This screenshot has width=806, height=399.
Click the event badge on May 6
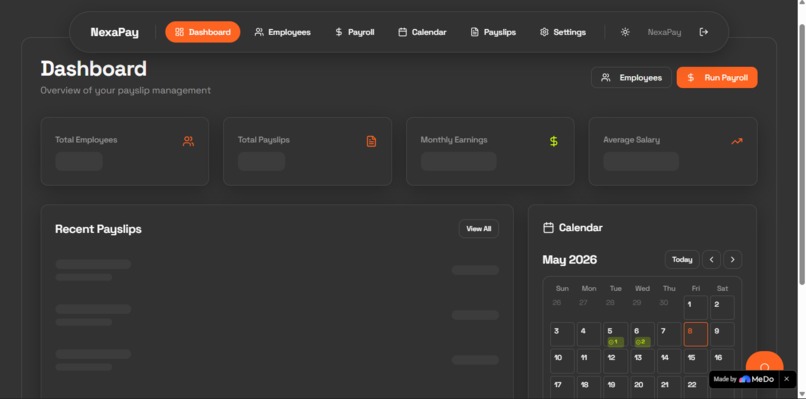tap(642, 342)
